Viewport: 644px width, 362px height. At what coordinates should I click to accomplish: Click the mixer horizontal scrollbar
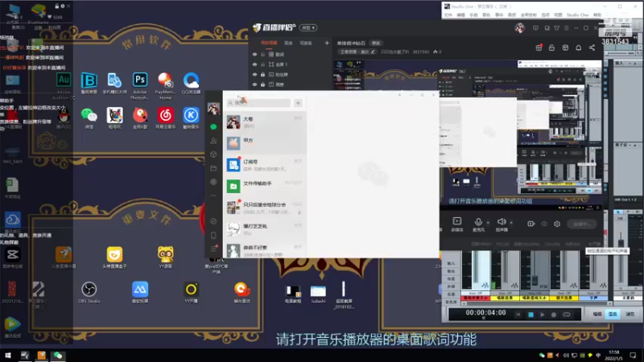point(536,304)
